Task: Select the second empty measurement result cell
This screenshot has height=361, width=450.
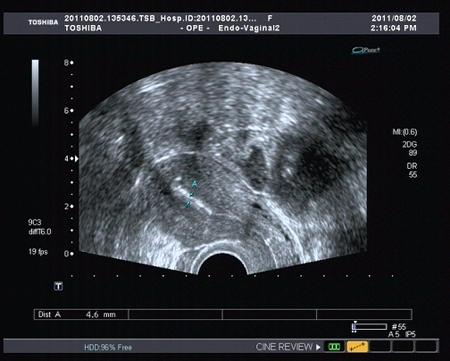Action: pyautogui.click(x=269, y=314)
